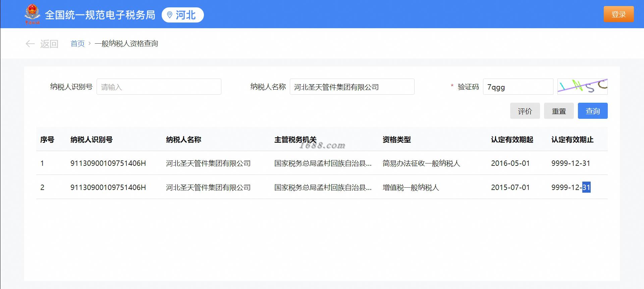Image resolution: width=644 pixels, height=289 pixels.
Task: Click the date 2016-05-01
Action: point(510,163)
